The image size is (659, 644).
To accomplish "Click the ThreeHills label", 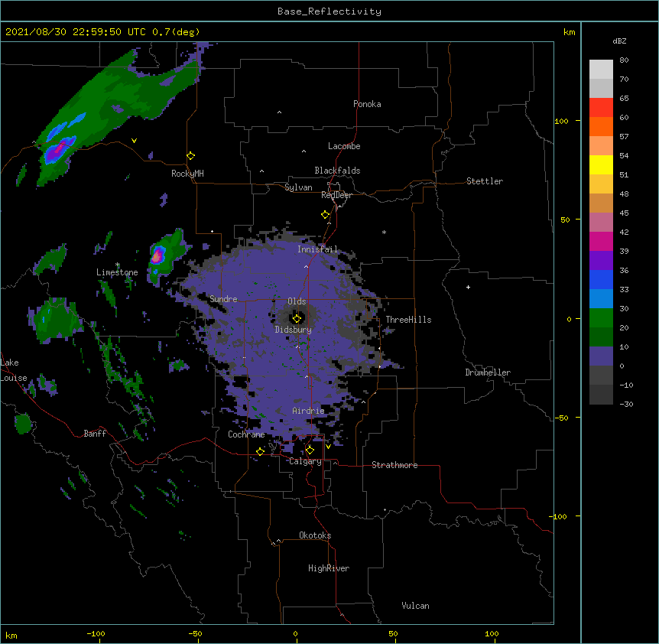I will click(x=408, y=320).
